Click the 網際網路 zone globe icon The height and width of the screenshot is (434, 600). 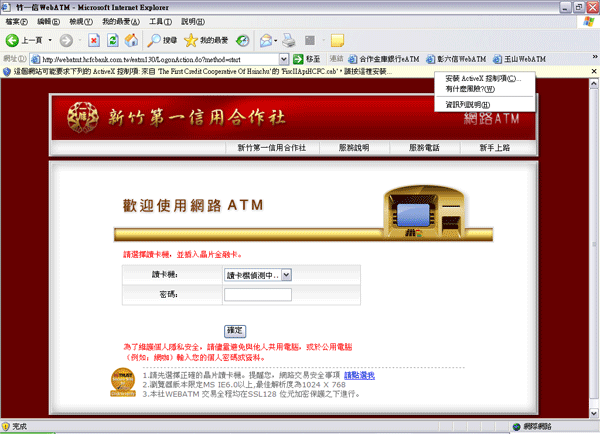pyautogui.click(x=517, y=426)
